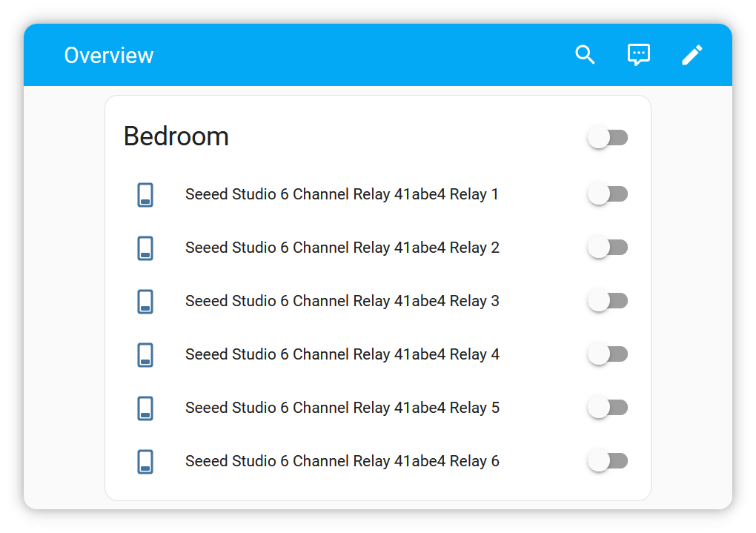The height and width of the screenshot is (533, 756).
Task: Open the Assist chat icon
Action: tap(638, 55)
